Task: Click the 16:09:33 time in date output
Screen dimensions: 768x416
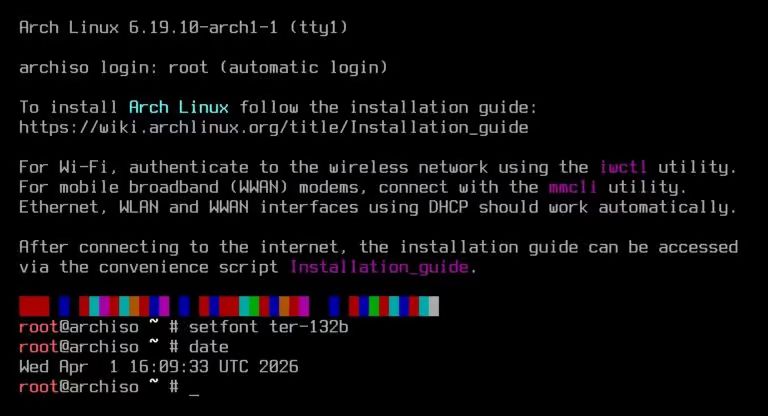Action: point(169,367)
